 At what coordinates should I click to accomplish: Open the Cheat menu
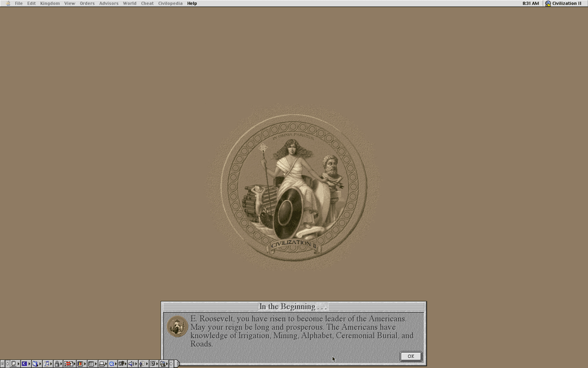(147, 3)
